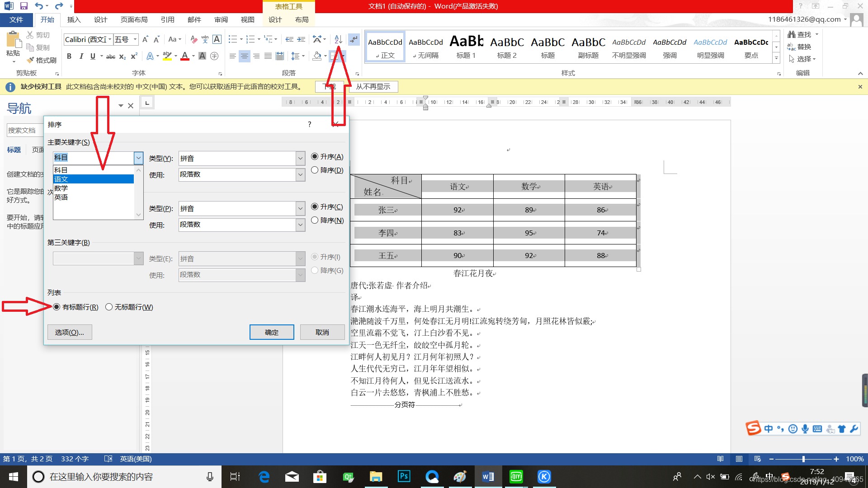868x488 pixels.
Task: Click the zoom slider in status bar
Action: [x=803, y=459]
